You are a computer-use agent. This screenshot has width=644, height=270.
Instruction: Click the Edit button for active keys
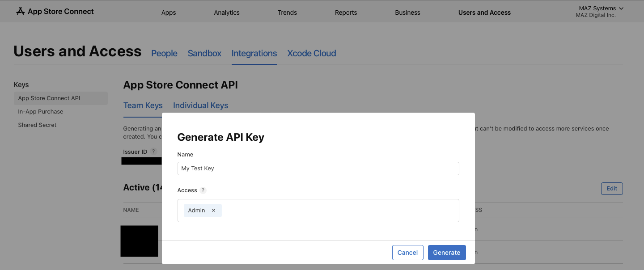tap(612, 189)
